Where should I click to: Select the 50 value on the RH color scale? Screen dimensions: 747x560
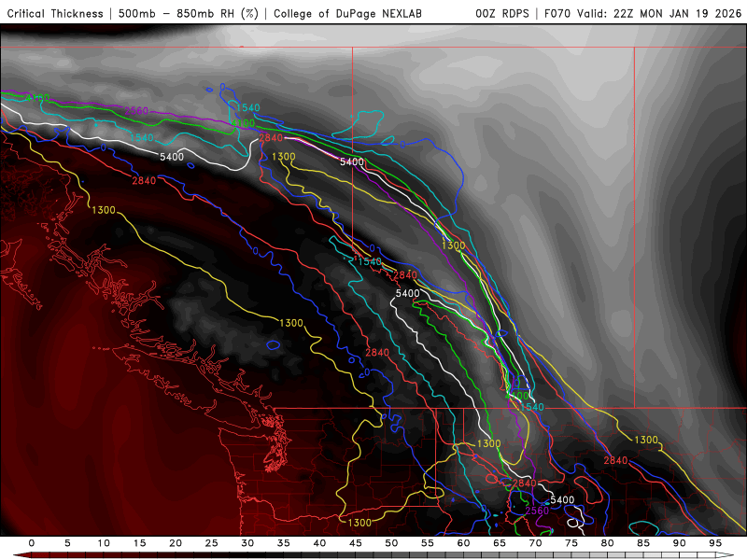(x=391, y=543)
